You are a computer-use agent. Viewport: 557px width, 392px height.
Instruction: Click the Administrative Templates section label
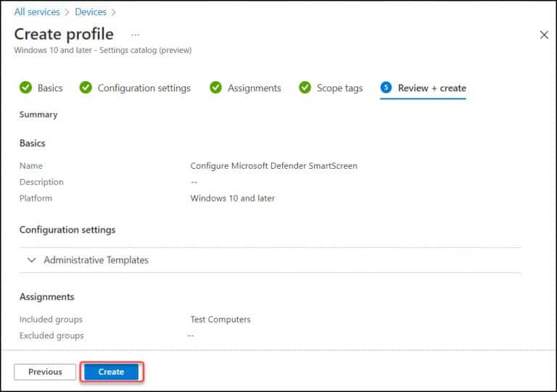pos(96,260)
